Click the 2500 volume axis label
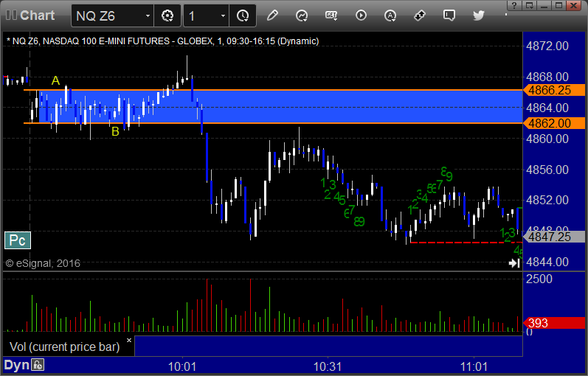This screenshot has width=588, height=376. [x=539, y=279]
